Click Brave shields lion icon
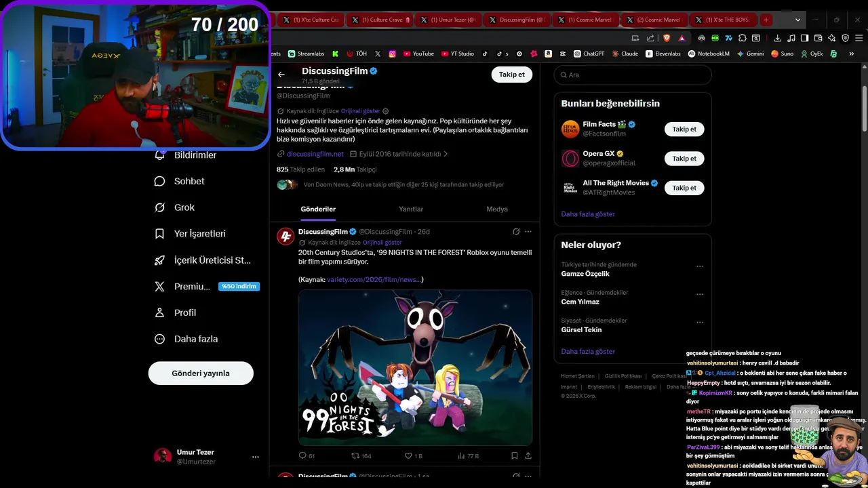The image size is (868, 488). point(667,38)
